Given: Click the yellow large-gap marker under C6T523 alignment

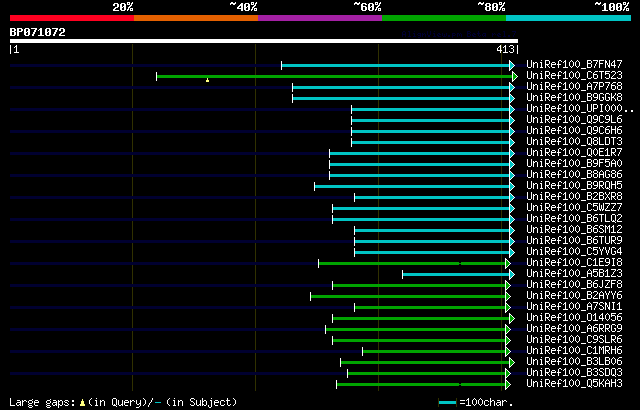Looking at the screenshot, I should point(207,80).
